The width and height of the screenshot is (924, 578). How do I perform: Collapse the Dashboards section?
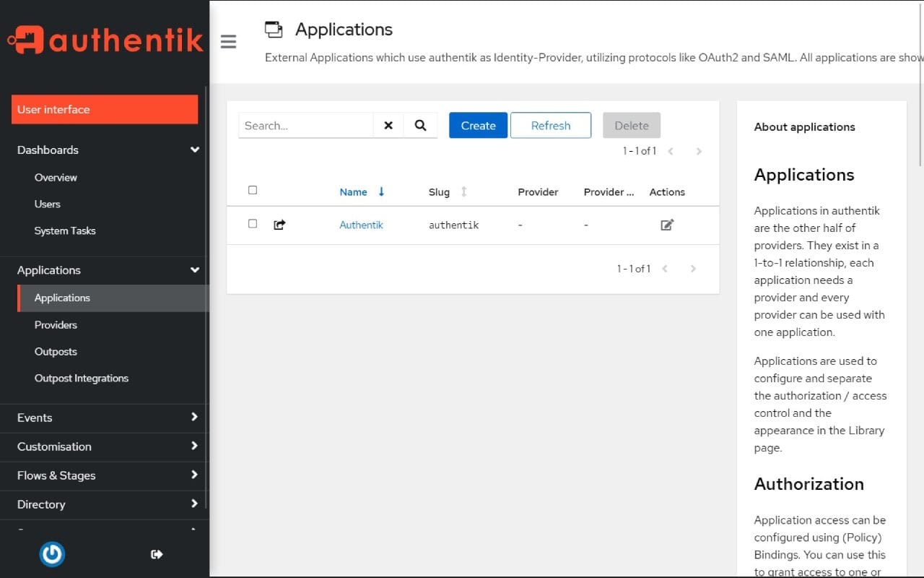(194, 150)
